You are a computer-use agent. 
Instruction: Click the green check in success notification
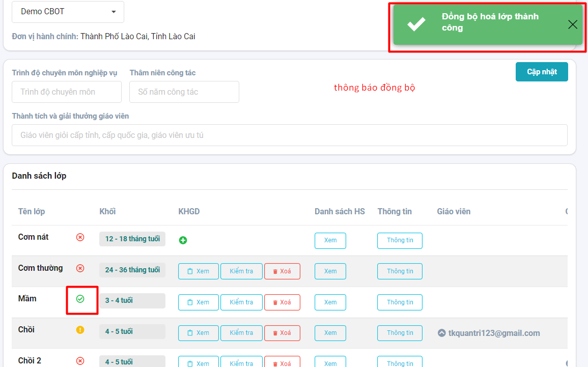[x=416, y=24]
